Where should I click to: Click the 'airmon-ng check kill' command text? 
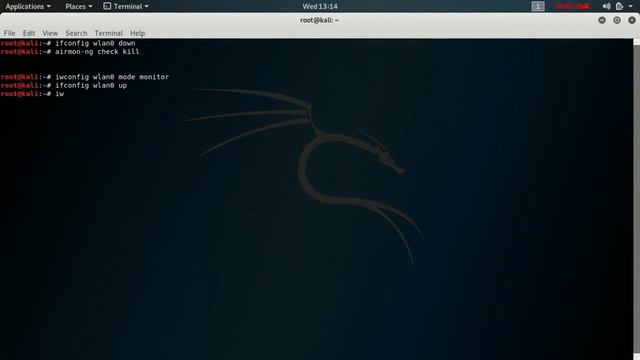(x=97, y=52)
